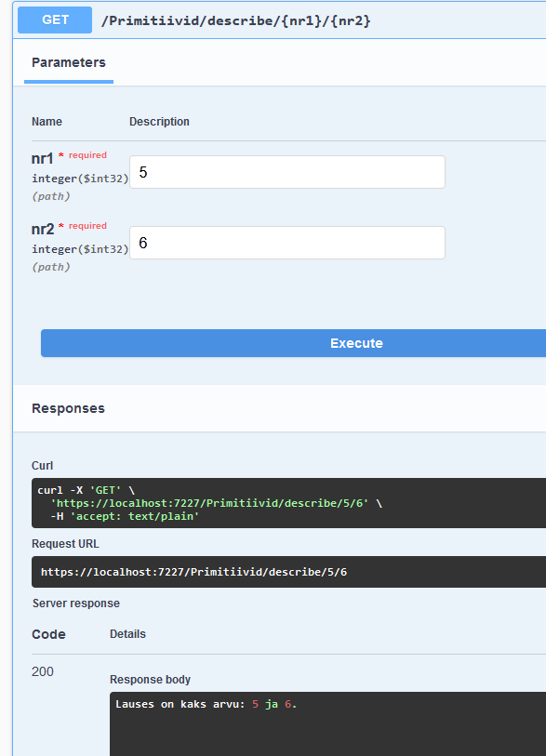
Task: Click the 200 response code
Action: (x=43, y=671)
